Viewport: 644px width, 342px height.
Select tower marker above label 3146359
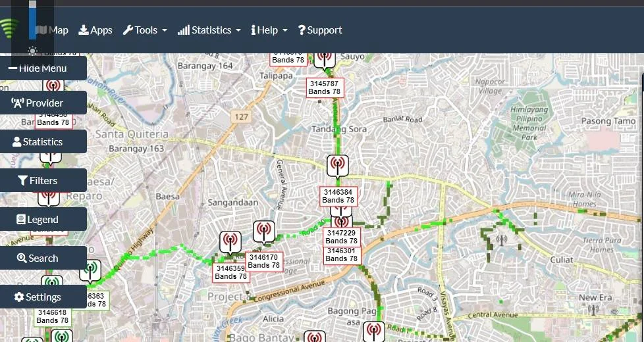tap(230, 242)
